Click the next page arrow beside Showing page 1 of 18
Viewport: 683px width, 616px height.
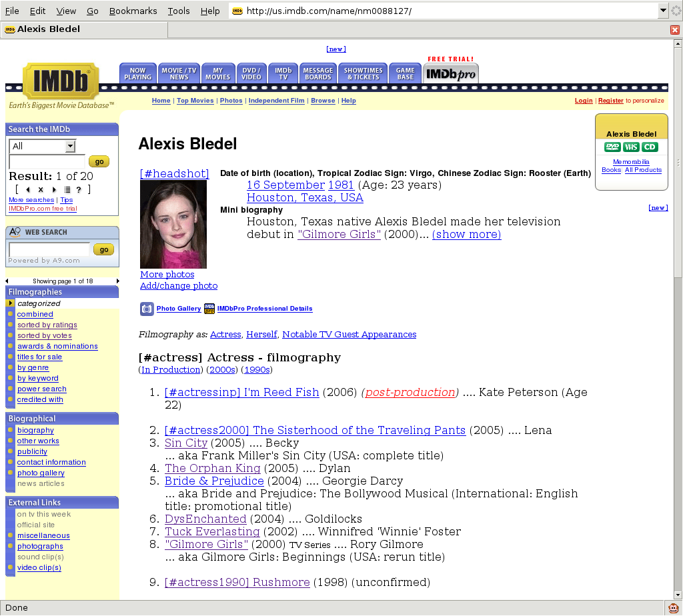117,281
